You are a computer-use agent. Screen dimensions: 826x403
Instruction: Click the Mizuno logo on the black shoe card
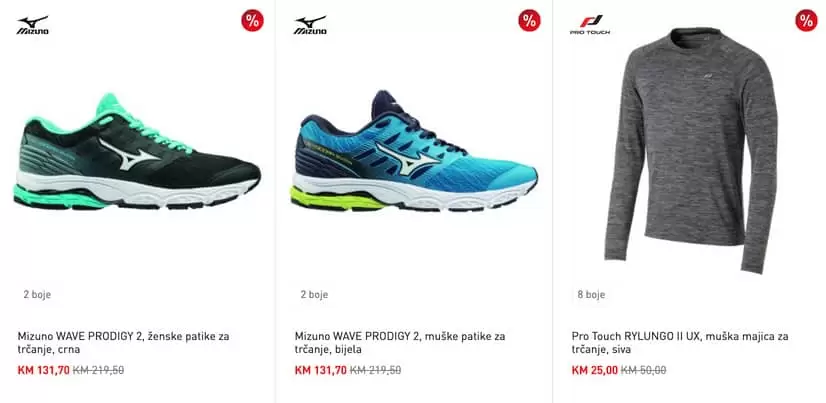pyautogui.click(x=33, y=25)
